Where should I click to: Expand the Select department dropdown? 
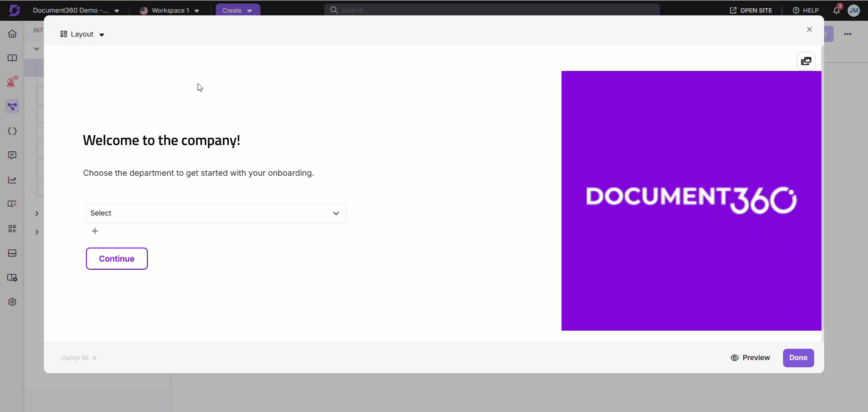[x=216, y=213]
